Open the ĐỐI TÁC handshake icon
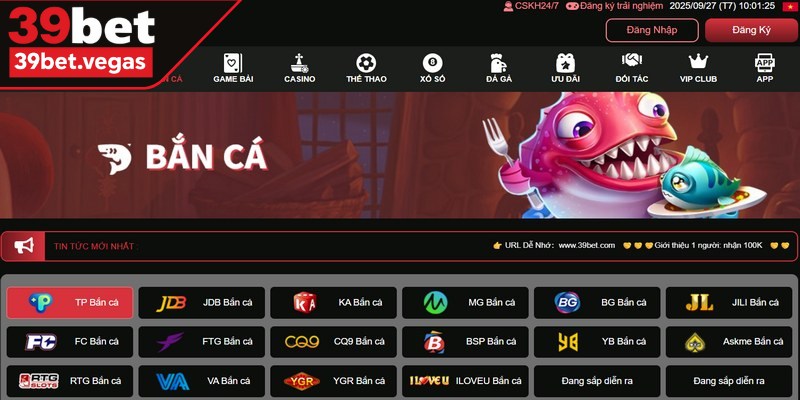Image resolution: width=800 pixels, height=400 pixels. pyautogui.click(x=632, y=62)
